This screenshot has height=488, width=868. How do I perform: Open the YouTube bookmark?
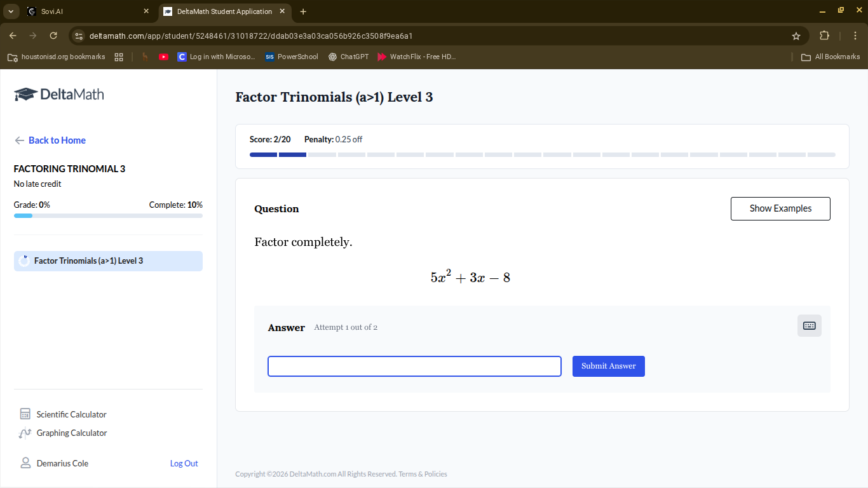click(x=163, y=57)
